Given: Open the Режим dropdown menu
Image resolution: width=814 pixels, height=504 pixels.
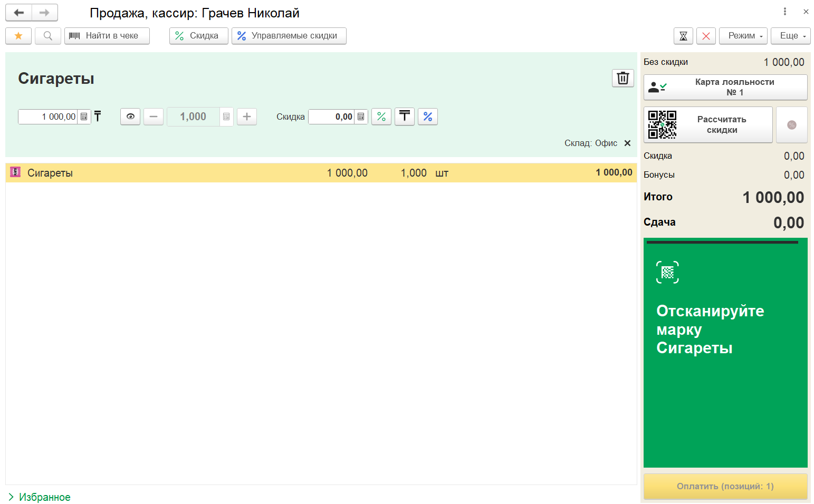Looking at the screenshot, I should point(743,36).
